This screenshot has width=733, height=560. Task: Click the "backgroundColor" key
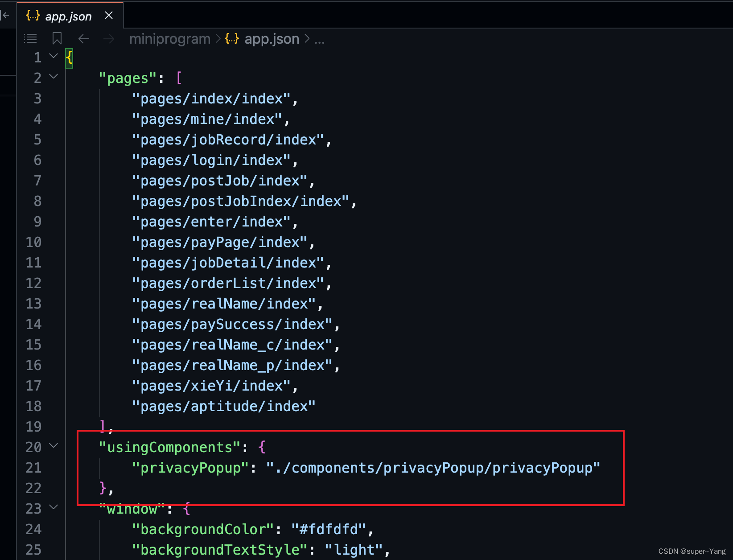[203, 530]
